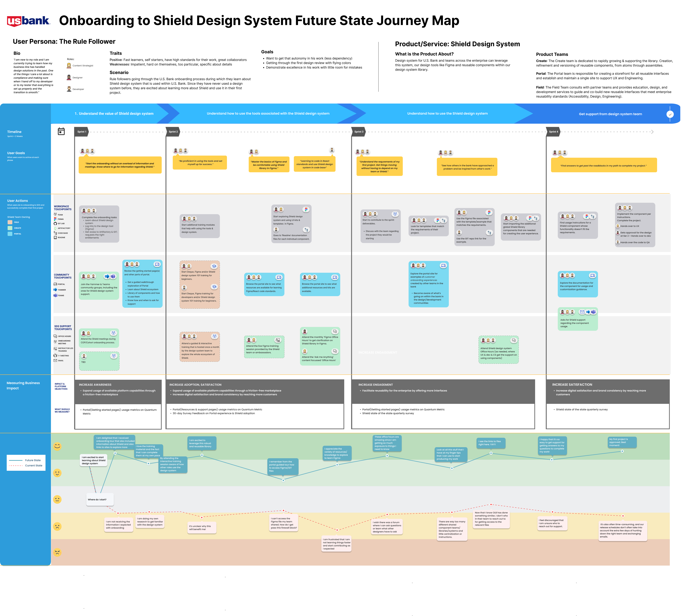Click the Portal color swatch in team legend
687x616 pixels.
(10, 234)
